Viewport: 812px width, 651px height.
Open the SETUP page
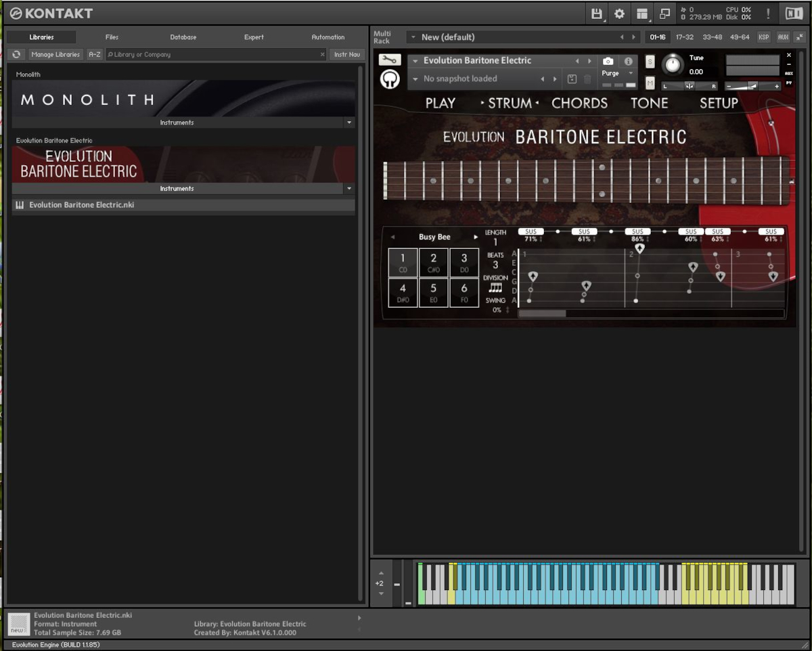719,103
